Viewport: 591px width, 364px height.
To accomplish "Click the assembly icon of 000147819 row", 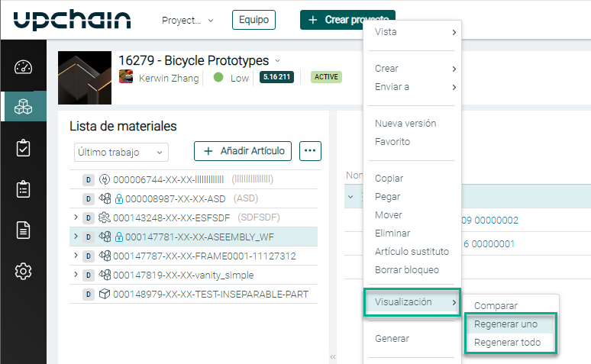I will [x=105, y=274].
